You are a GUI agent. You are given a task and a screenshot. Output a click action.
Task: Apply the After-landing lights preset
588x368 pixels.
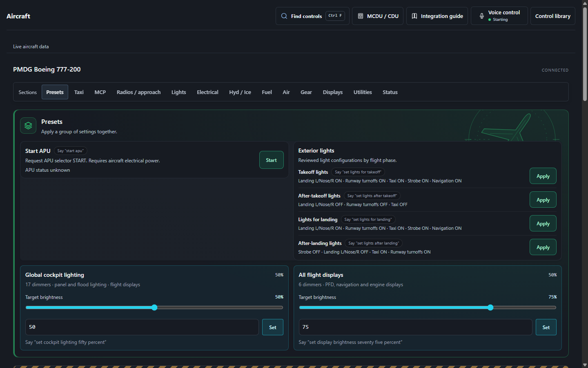coord(543,247)
